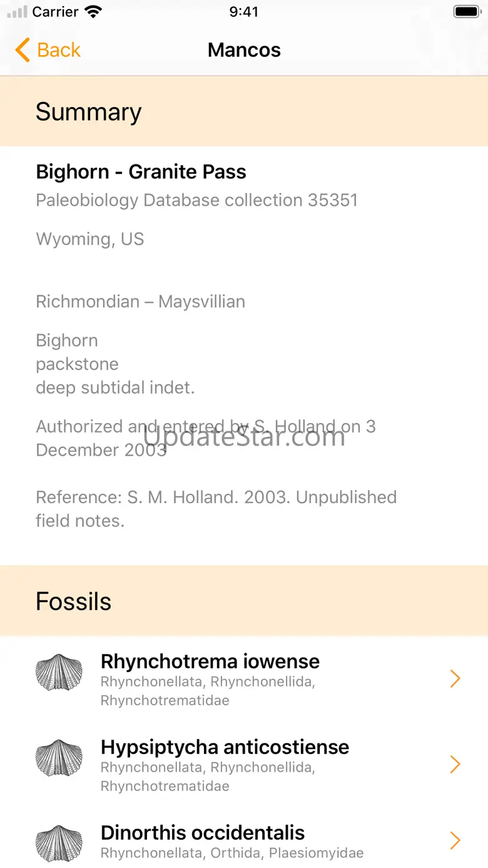
Task: Tap the Bighorn - Granite Pass heading
Action: pos(141,171)
